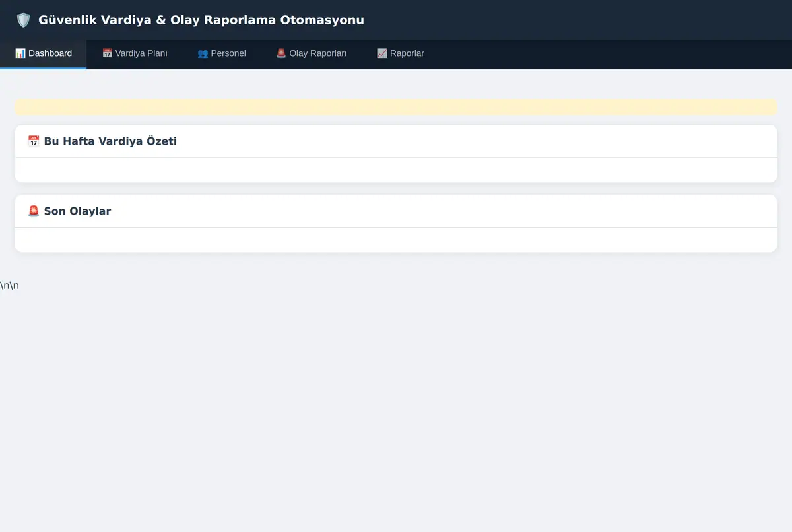Click the Son Olaylar heading
792x532 pixels.
77,211
